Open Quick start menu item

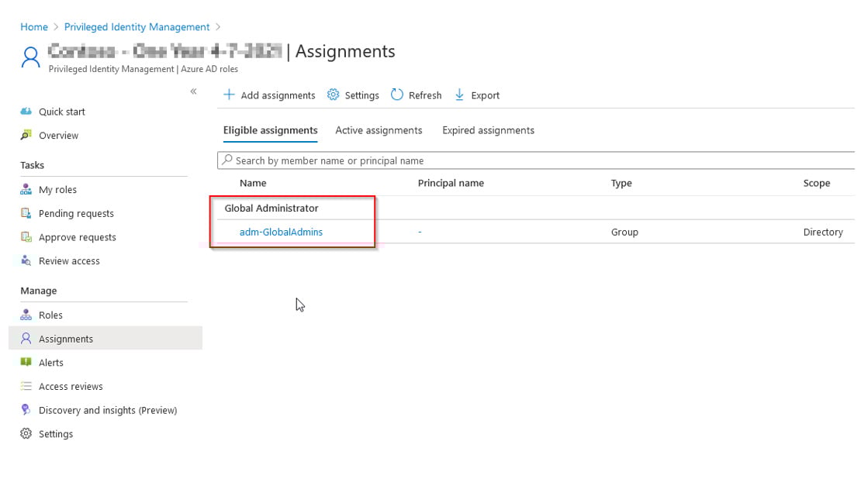(62, 112)
